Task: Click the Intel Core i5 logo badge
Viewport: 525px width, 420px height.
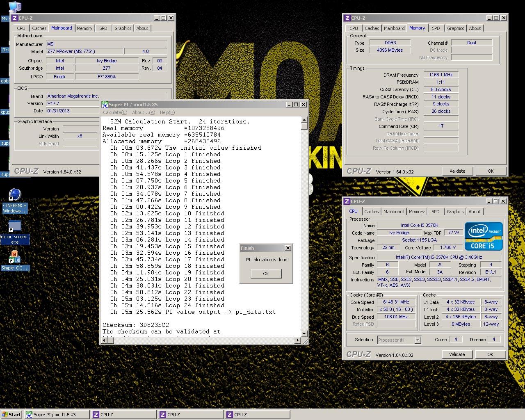Action: [484, 236]
